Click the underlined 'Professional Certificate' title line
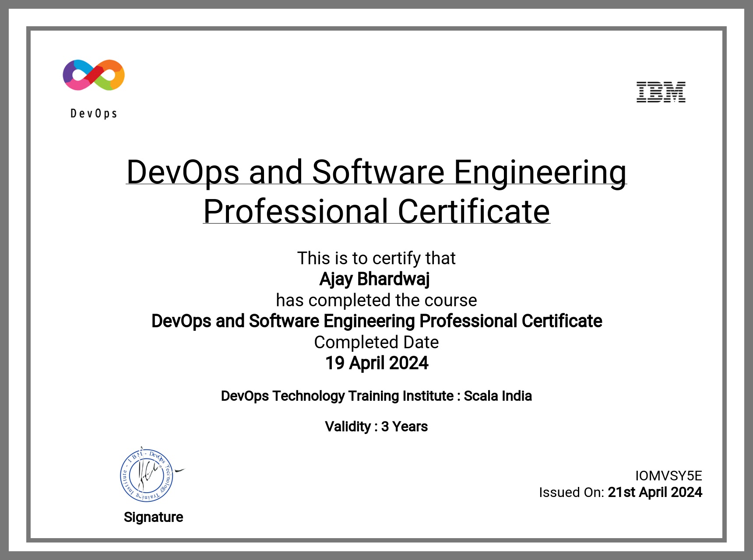The width and height of the screenshot is (753, 560). (376, 211)
